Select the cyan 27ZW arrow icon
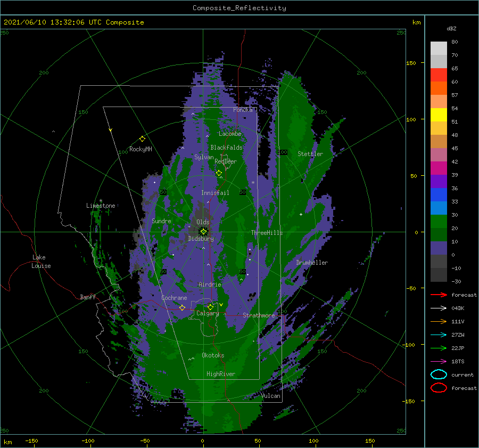The width and height of the screenshot is (479, 448). pos(439,335)
